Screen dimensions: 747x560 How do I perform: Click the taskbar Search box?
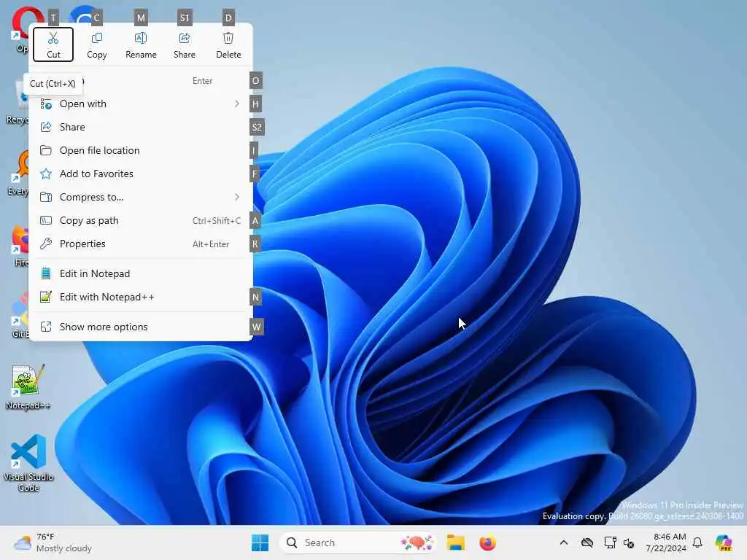pos(358,542)
